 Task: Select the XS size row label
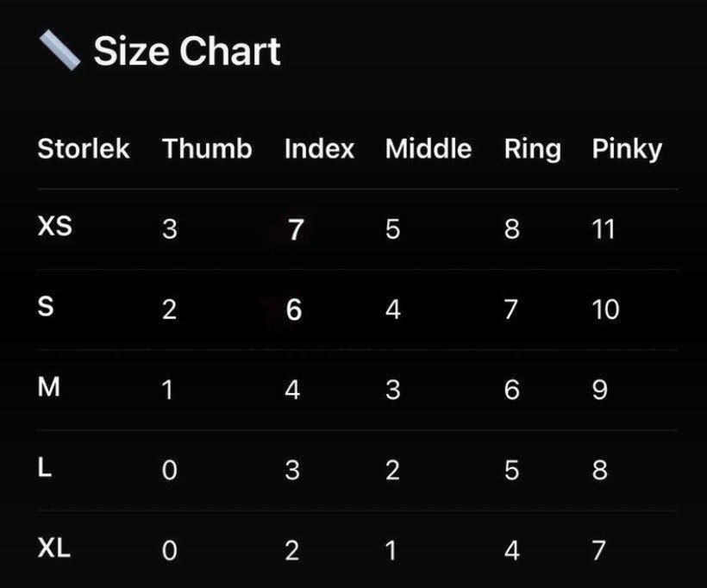click(55, 228)
